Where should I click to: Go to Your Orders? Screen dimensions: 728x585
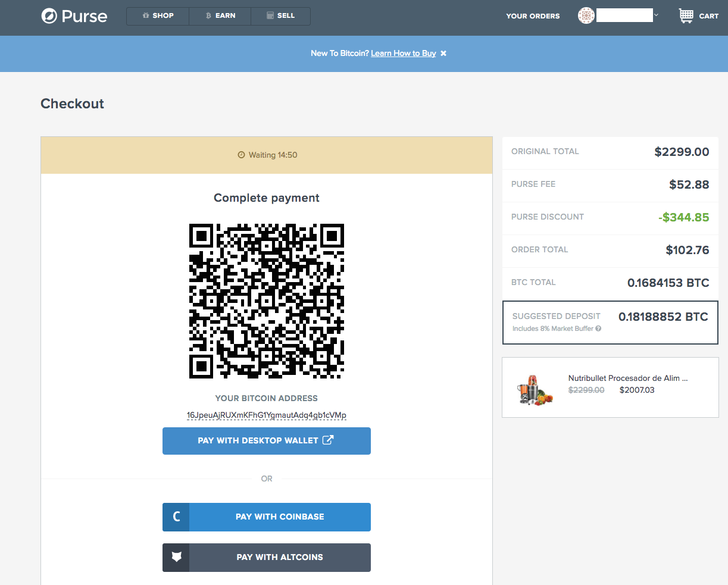pyautogui.click(x=533, y=16)
